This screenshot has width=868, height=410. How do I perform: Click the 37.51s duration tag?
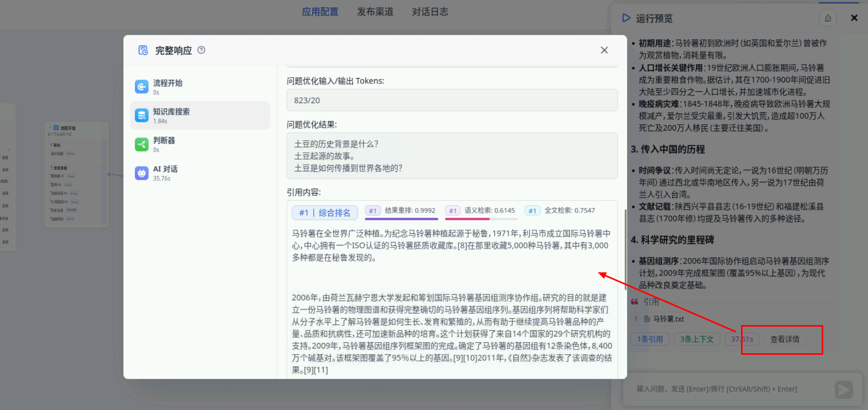742,339
